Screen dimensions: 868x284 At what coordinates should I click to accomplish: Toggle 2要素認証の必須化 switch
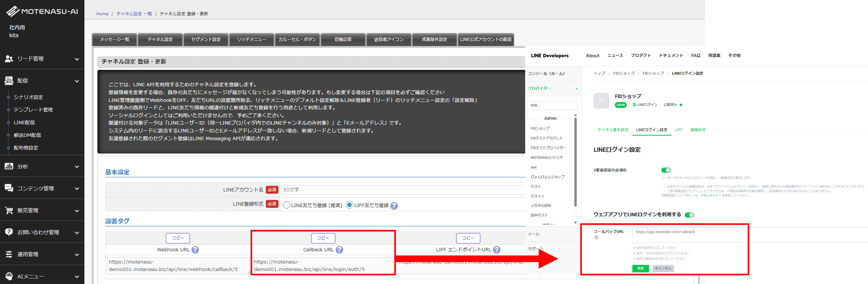coord(665,170)
